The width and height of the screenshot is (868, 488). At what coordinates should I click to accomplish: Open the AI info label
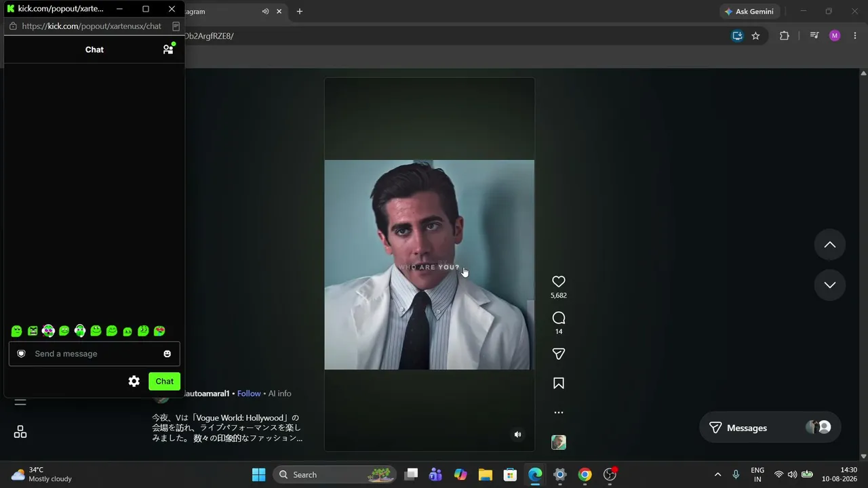point(279,394)
